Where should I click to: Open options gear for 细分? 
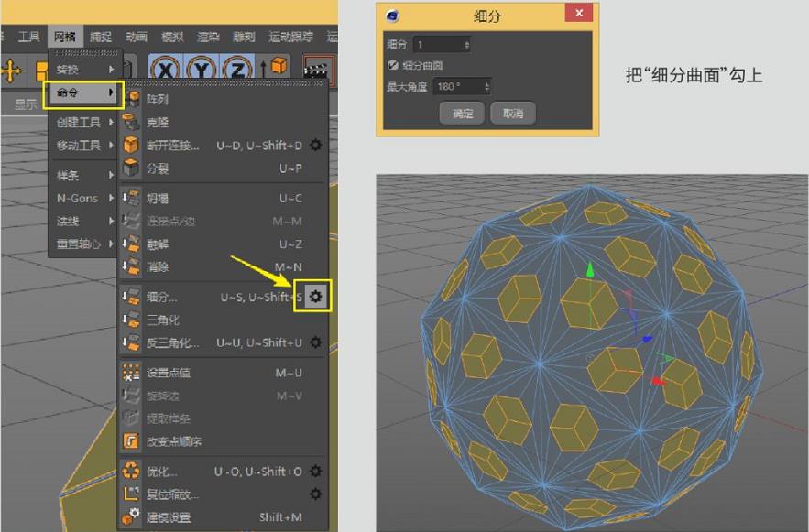[315, 297]
